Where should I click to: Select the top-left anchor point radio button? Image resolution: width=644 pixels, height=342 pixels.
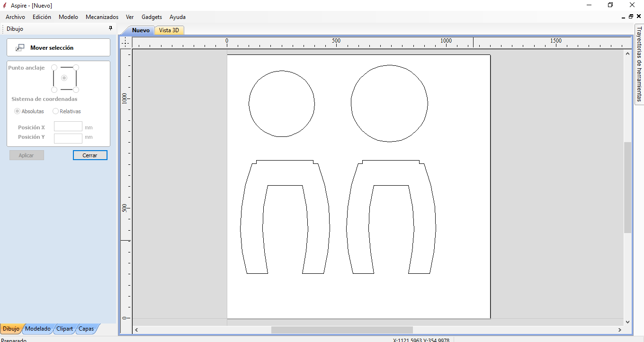(54, 68)
